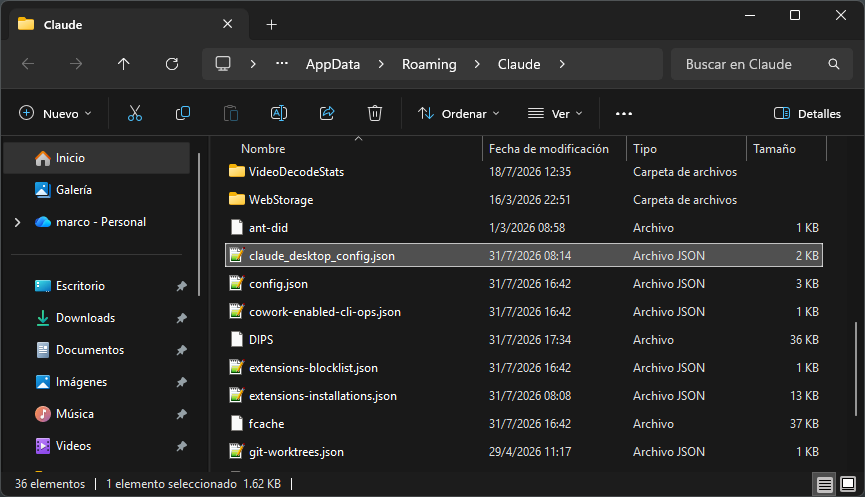Unpin Música using its pin icon
Image resolution: width=865 pixels, height=497 pixels.
coord(181,414)
